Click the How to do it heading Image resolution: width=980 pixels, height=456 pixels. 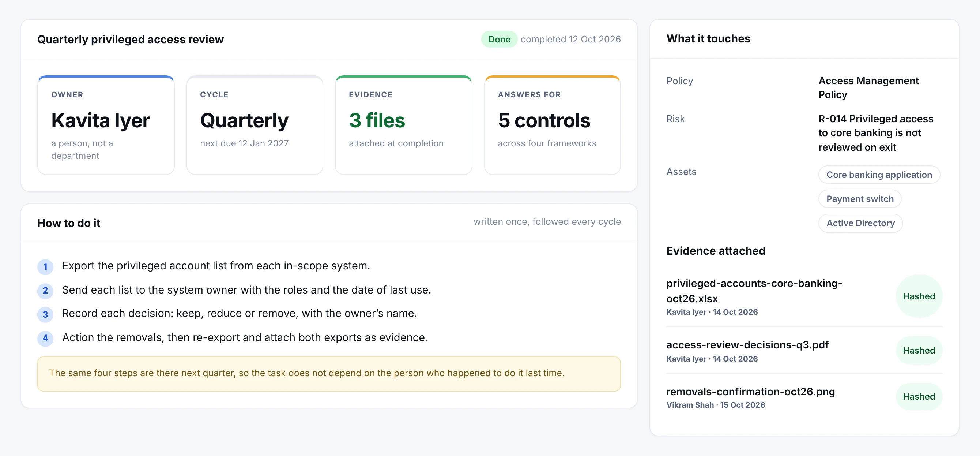[69, 223]
